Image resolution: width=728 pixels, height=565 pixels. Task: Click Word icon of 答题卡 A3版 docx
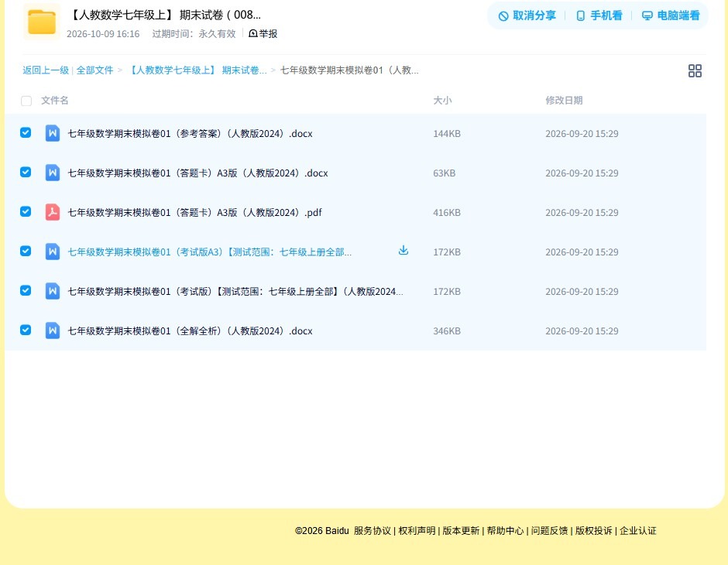[x=53, y=173]
